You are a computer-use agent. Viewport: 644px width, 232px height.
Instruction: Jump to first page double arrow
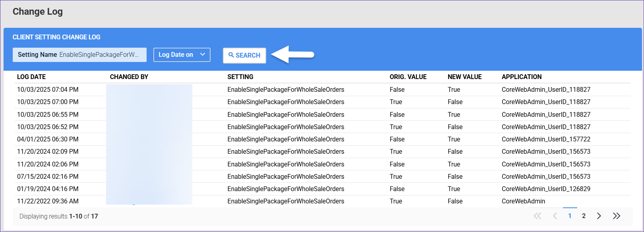(538, 216)
